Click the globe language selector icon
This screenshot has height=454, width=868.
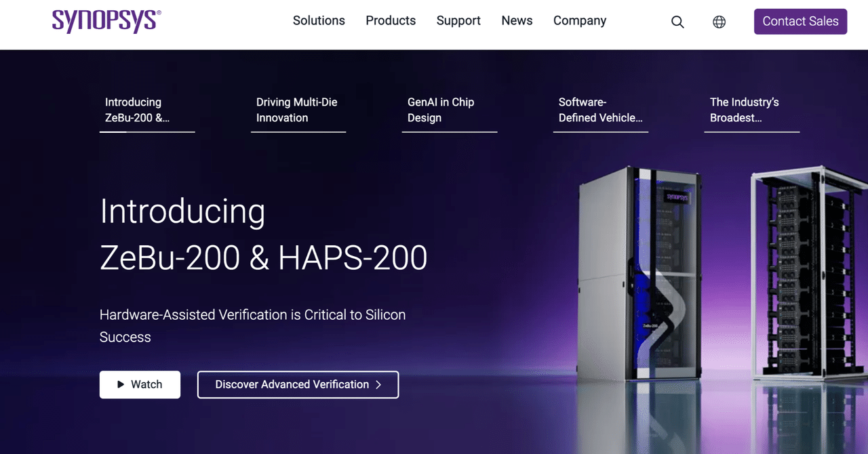pos(719,21)
